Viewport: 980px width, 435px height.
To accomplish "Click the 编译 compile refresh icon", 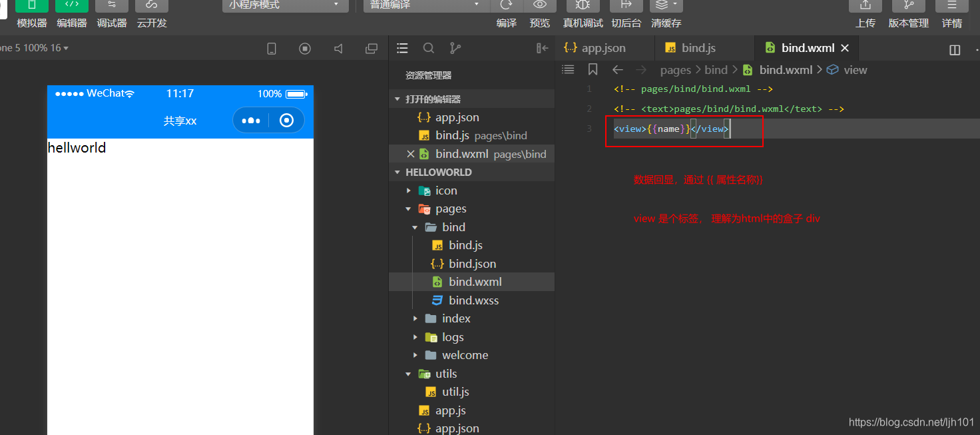I will [x=507, y=5].
